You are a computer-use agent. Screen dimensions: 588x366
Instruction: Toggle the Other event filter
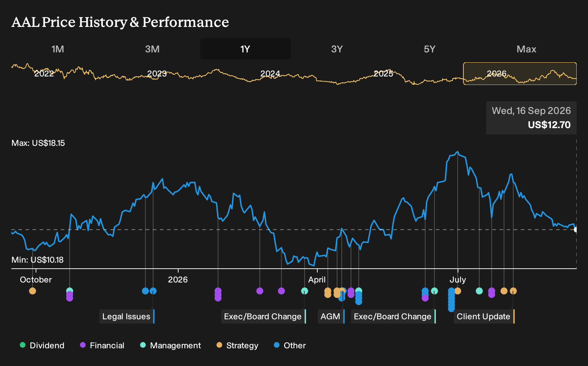[x=290, y=345]
